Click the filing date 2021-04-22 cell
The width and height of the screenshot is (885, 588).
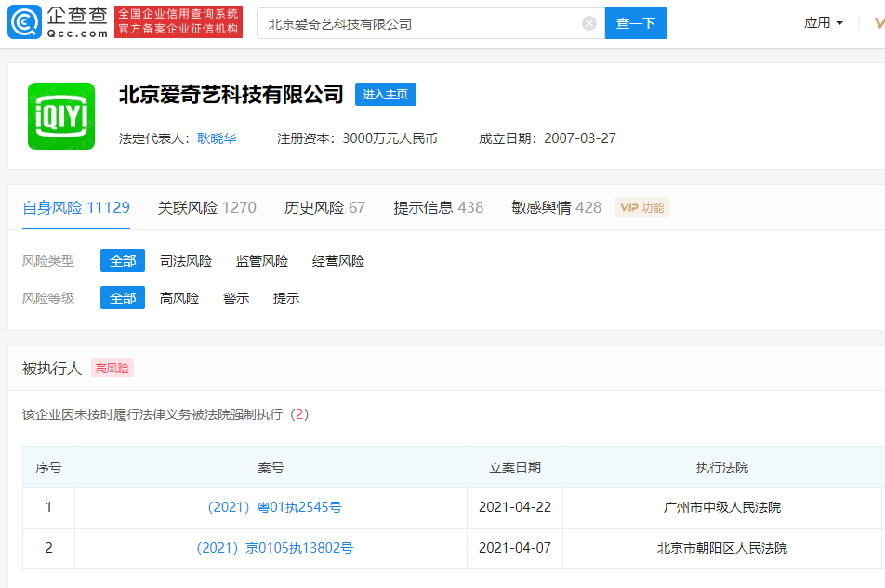click(x=515, y=507)
